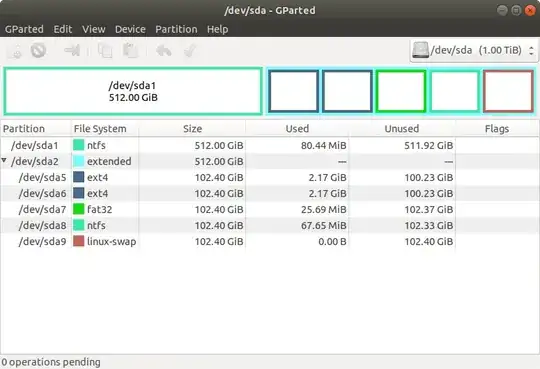Select the /dev/sda8 partition row
The width and height of the screenshot is (540, 369).
[x=270, y=225]
